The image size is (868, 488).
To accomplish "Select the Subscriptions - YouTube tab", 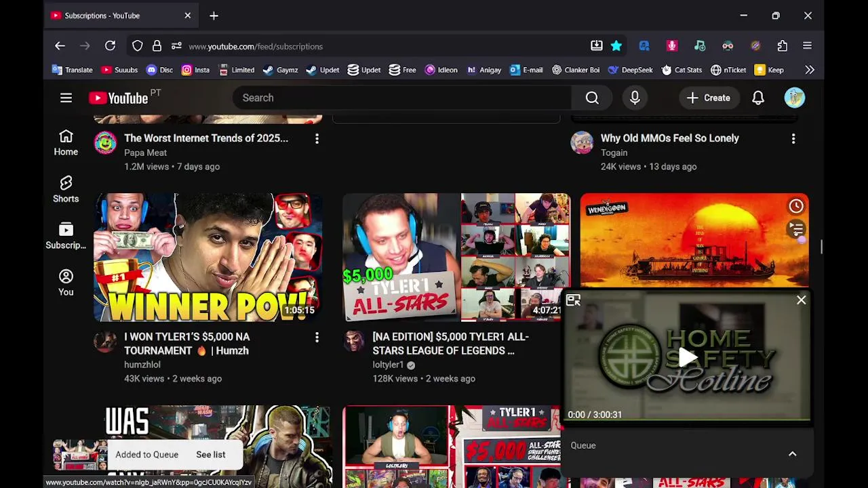I will click(122, 16).
